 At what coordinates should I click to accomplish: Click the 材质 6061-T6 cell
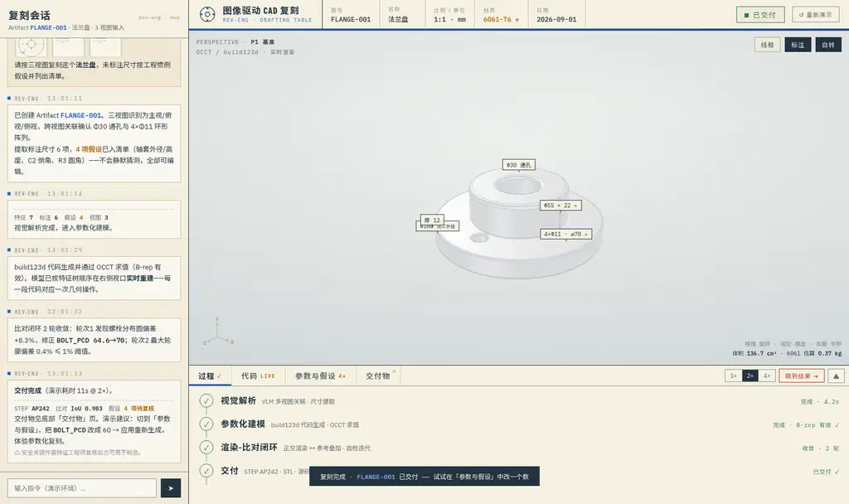[x=502, y=15]
